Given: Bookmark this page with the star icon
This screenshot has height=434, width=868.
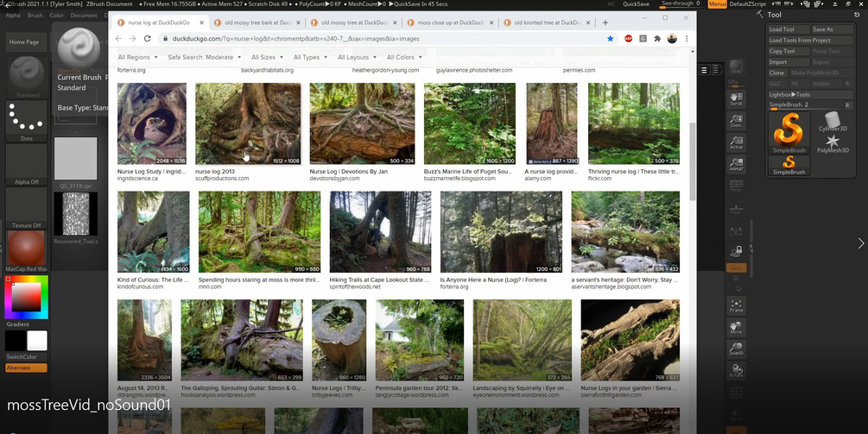Looking at the screenshot, I should pyautogui.click(x=610, y=39).
